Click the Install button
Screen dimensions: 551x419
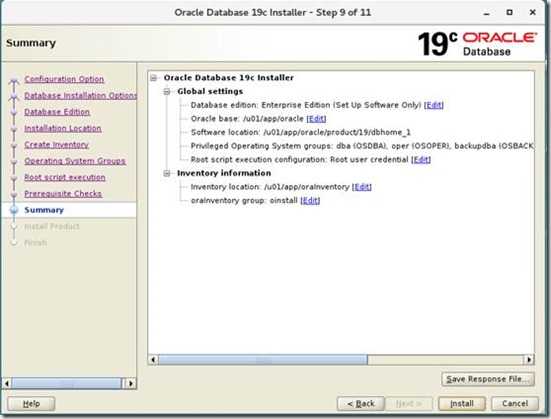(x=462, y=404)
